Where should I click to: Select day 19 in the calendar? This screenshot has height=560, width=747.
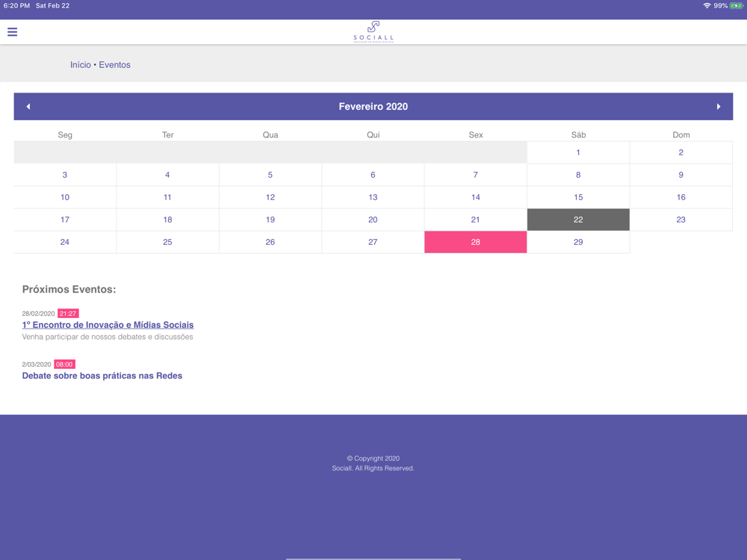pyautogui.click(x=270, y=220)
